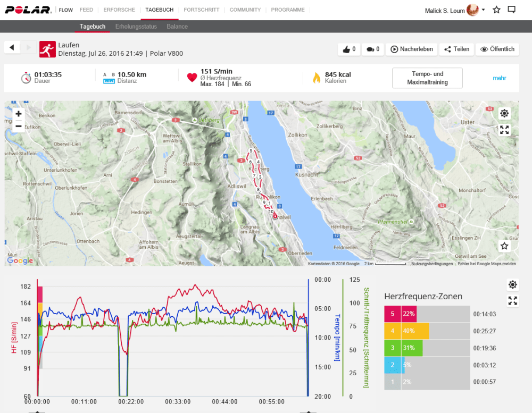Go to previous training with back arrow
The width and height of the screenshot is (532, 413).
[12, 47]
